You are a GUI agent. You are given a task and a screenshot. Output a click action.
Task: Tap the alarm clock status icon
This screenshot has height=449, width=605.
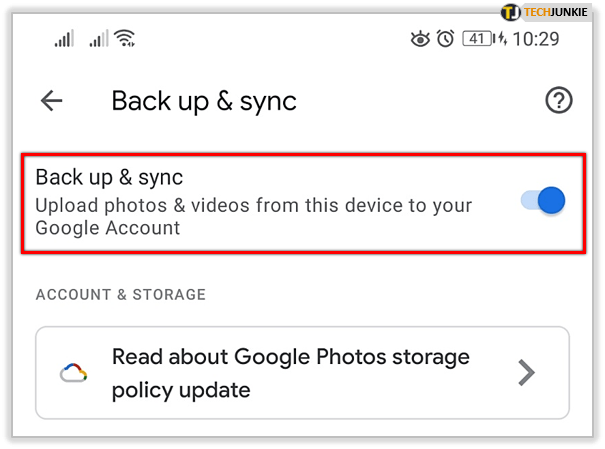click(445, 40)
